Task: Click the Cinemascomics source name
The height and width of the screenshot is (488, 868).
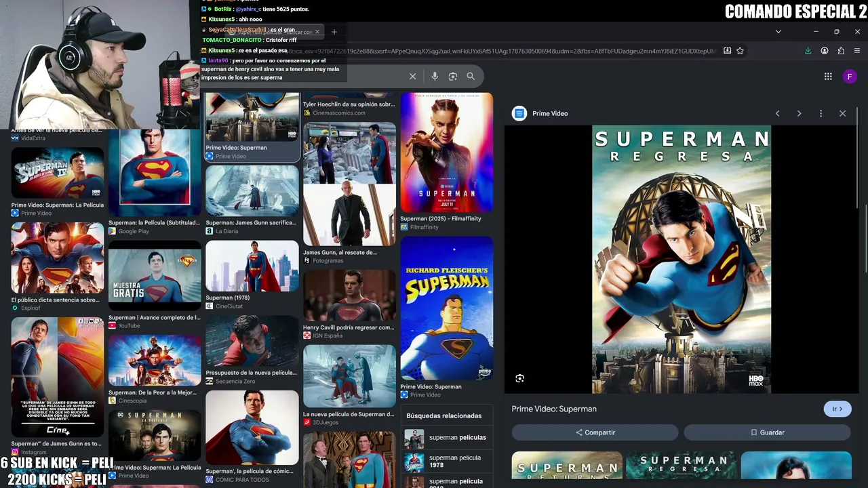Action: 339,113
